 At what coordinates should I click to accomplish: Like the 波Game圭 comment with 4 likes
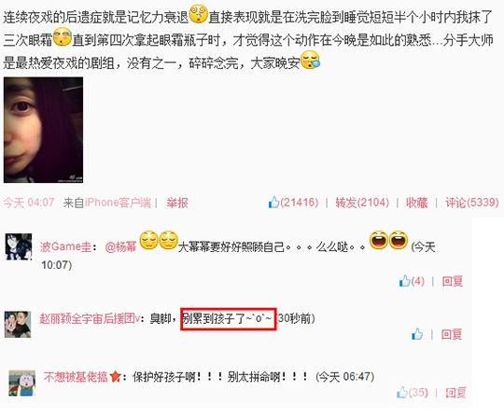tap(405, 281)
